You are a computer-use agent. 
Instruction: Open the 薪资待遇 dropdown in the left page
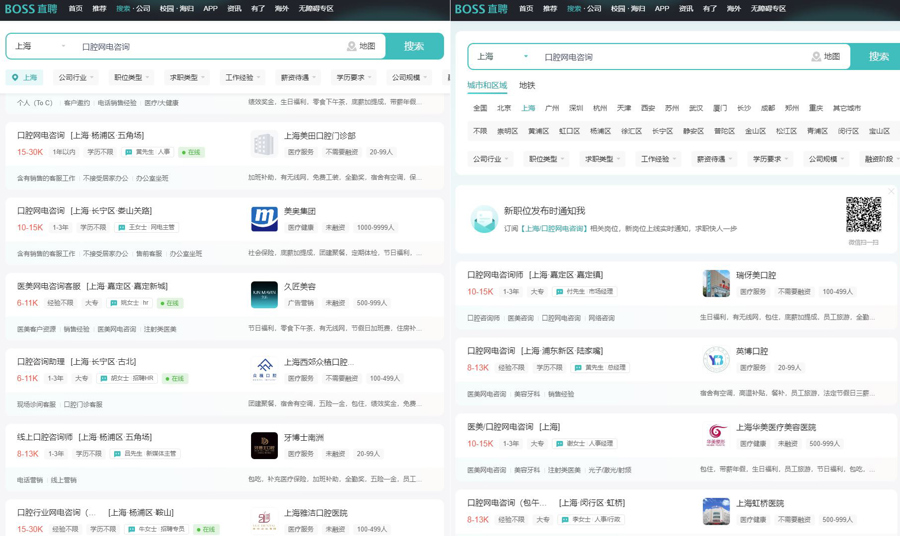point(298,77)
